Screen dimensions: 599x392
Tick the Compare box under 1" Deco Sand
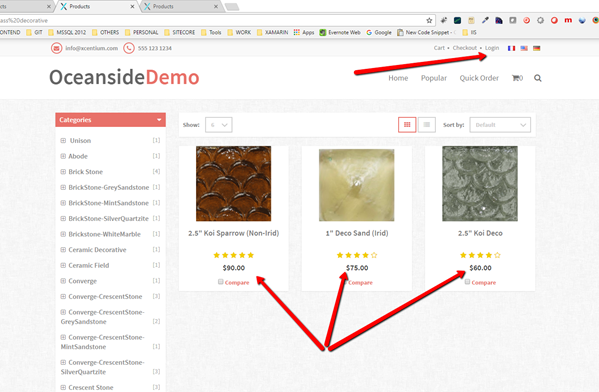345,282
